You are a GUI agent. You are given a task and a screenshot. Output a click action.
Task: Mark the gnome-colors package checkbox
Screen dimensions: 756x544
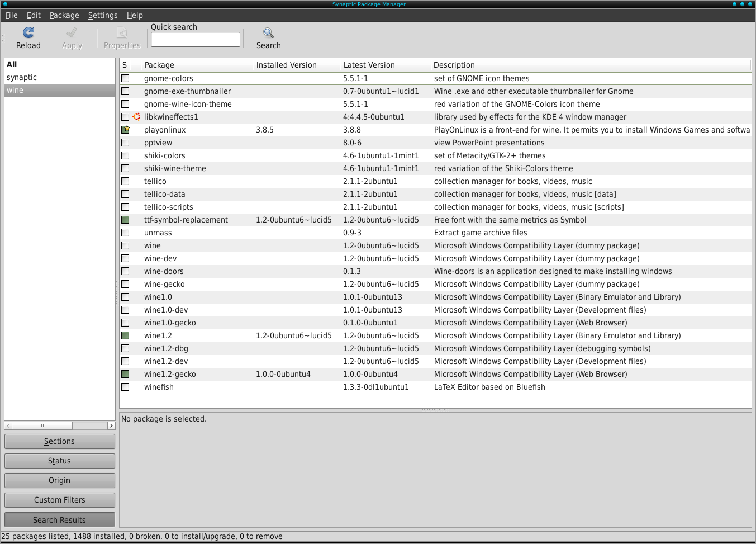[x=125, y=78]
